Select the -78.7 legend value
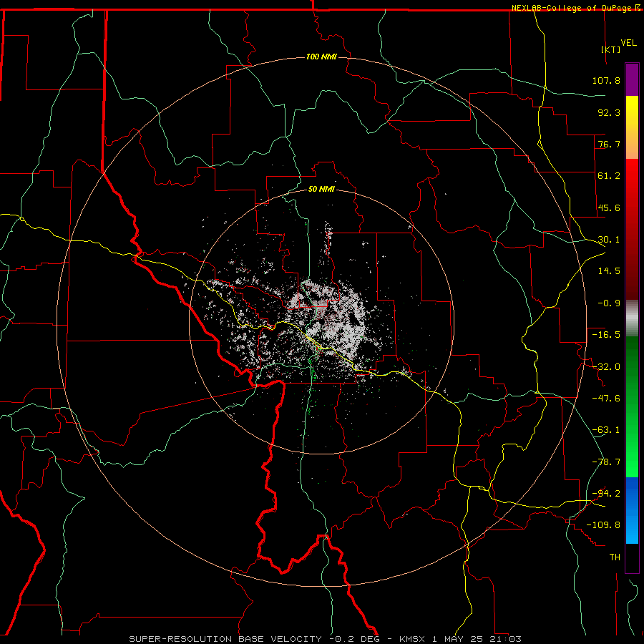 pos(606,462)
